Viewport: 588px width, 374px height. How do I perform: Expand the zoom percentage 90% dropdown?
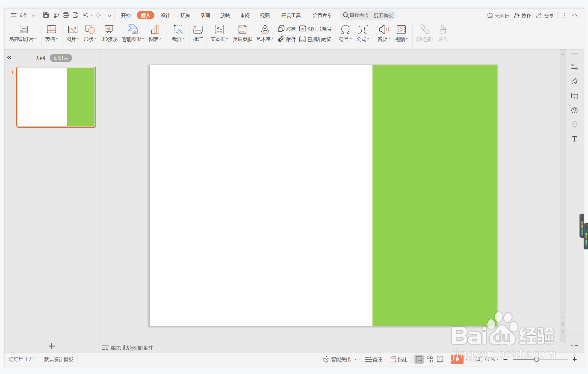pyautogui.click(x=497, y=359)
